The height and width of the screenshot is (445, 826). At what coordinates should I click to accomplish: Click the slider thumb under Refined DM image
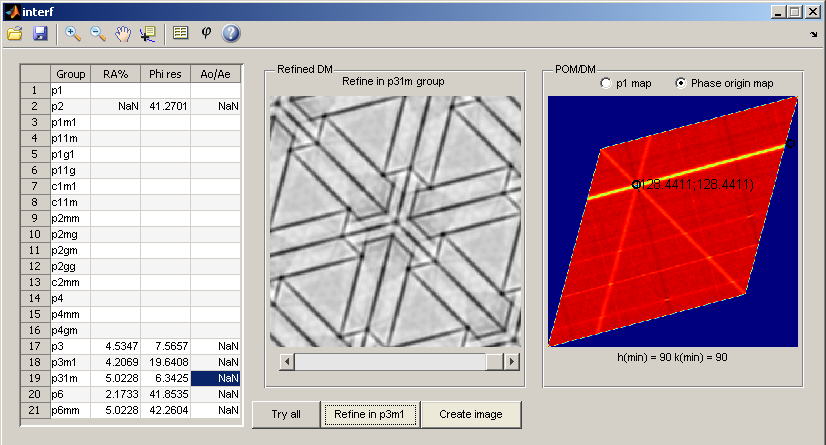coord(493,361)
